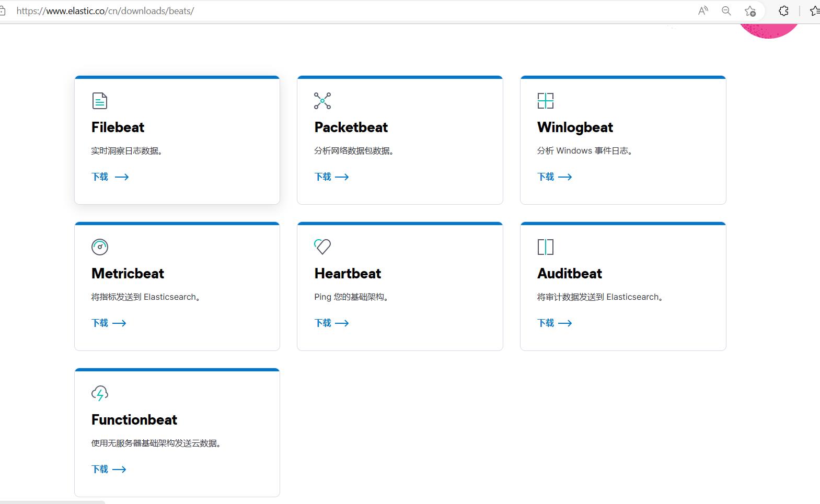This screenshot has width=820, height=504.
Task: Click the Metricbeat gauge icon
Action: tap(100, 247)
